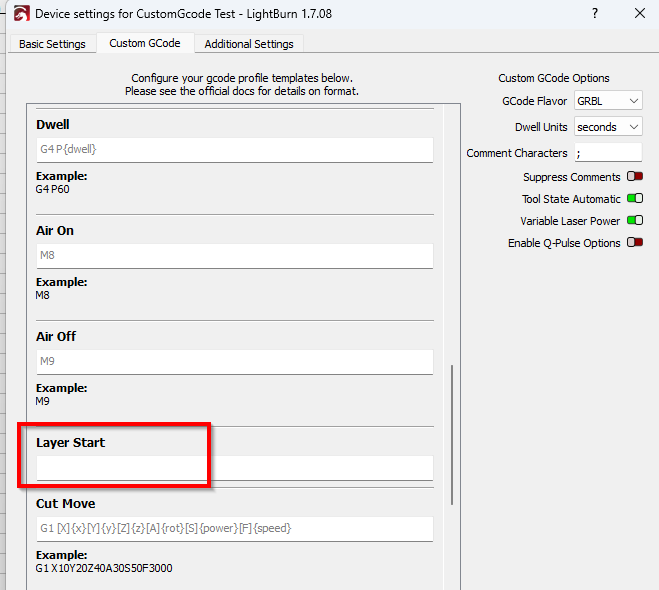Image resolution: width=659 pixels, height=590 pixels.
Task: Click the Air Off example text M9
Action: (x=42, y=401)
